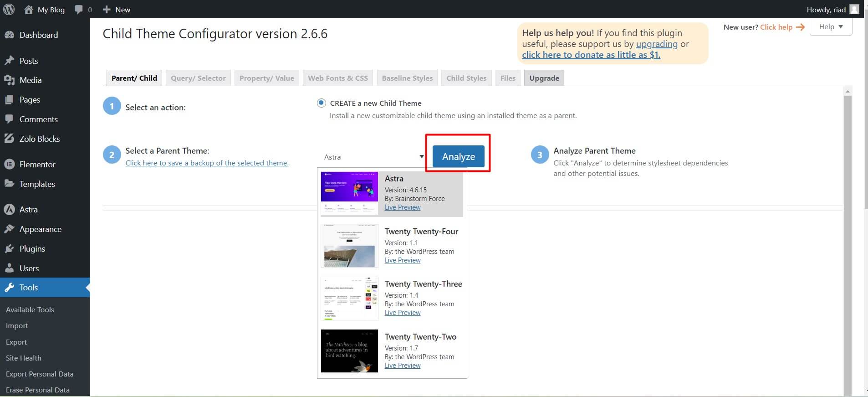Click the comments bubble icon in admin bar
The height and width of the screenshot is (397, 868).
pos(79,10)
